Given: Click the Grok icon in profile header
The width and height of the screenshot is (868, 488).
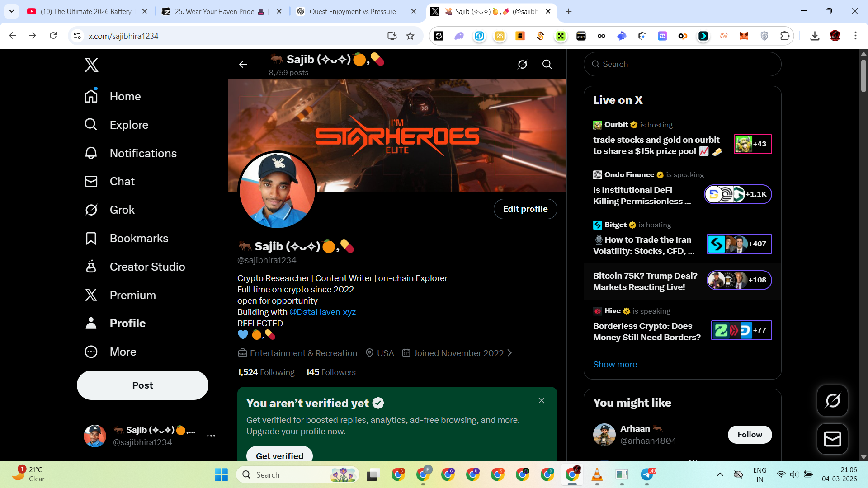Looking at the screenshot, I should click(x=523, y=65).
